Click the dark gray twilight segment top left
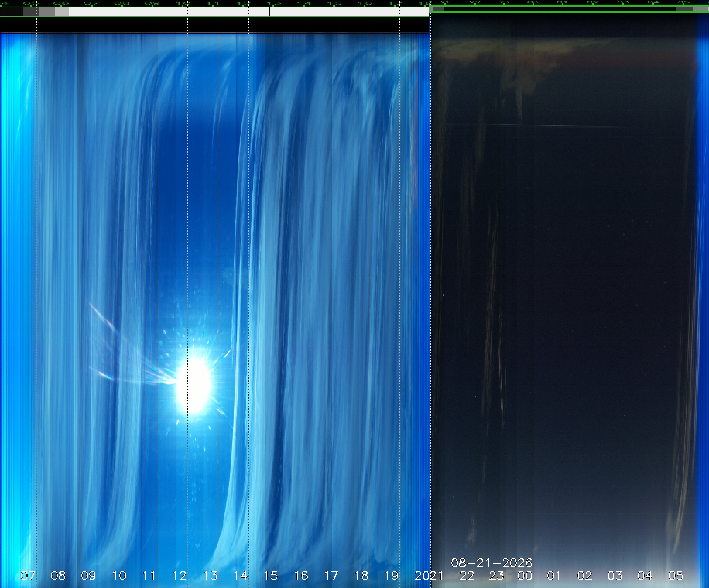Screen dimensions: 709x588 click(31, 12)
